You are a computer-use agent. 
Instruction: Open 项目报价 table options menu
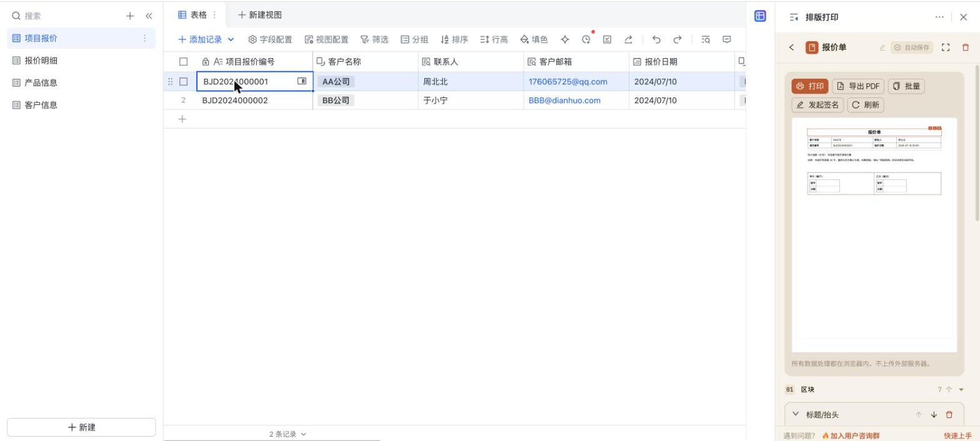coord(144,38)
